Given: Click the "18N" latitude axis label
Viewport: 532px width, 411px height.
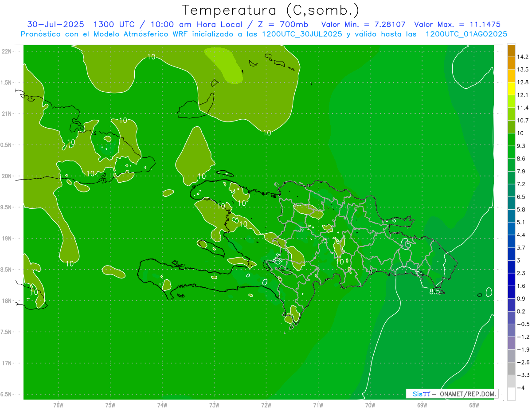Looking at the screenshot, I should coord(6,301).
